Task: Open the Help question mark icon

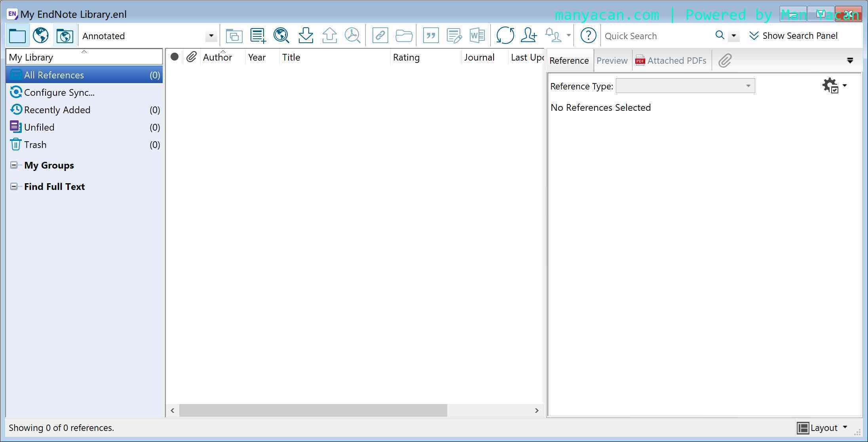Action: click(x=588, y=36)
